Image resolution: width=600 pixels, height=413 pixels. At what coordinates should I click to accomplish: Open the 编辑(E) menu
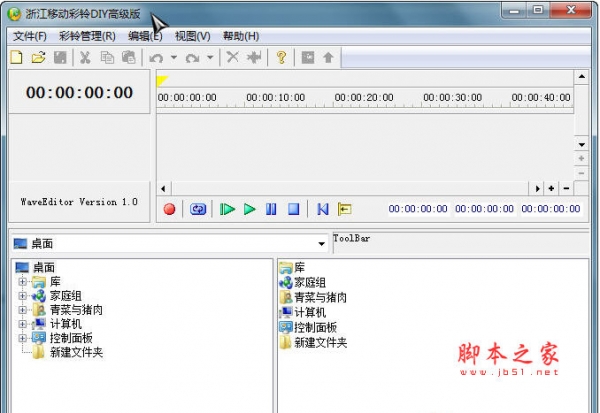(x=145, y=36)
